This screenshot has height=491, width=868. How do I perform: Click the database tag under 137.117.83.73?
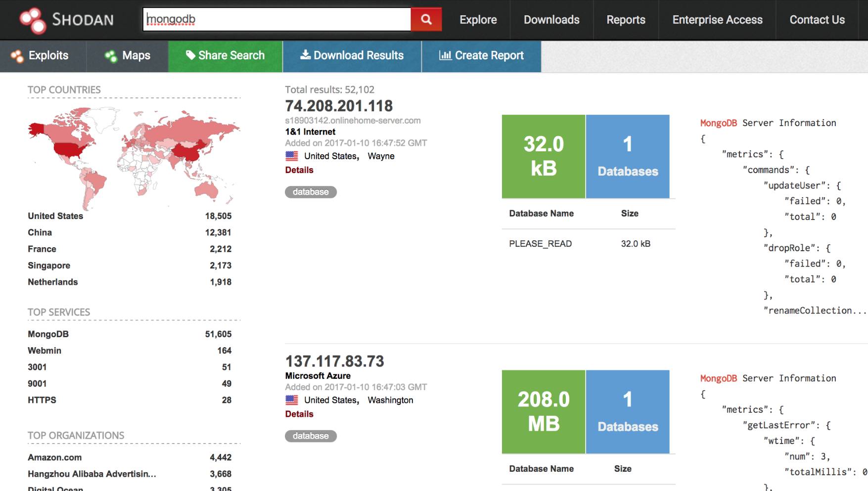[x=311, y=436]
